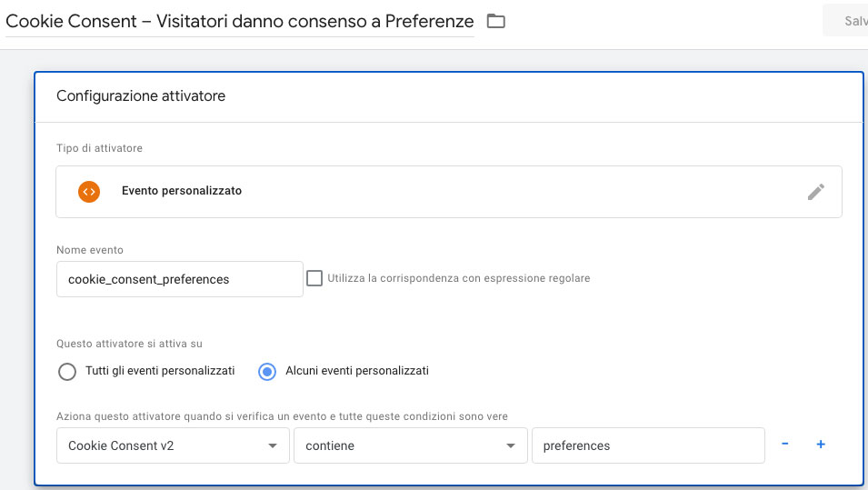Screen dimensions: 868x490
Task: Open the contiene operator dropdown
Action: click(x=410, y=445)
